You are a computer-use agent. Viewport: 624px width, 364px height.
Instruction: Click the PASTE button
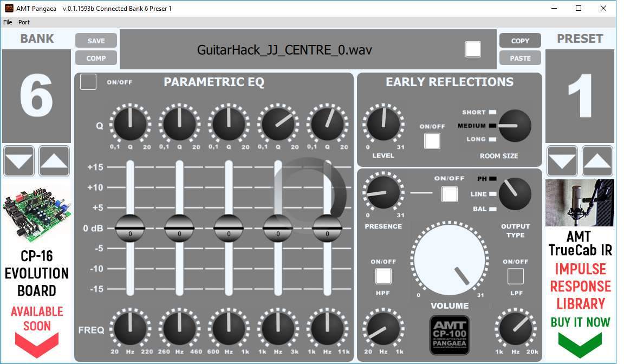(x=520, y=58)
